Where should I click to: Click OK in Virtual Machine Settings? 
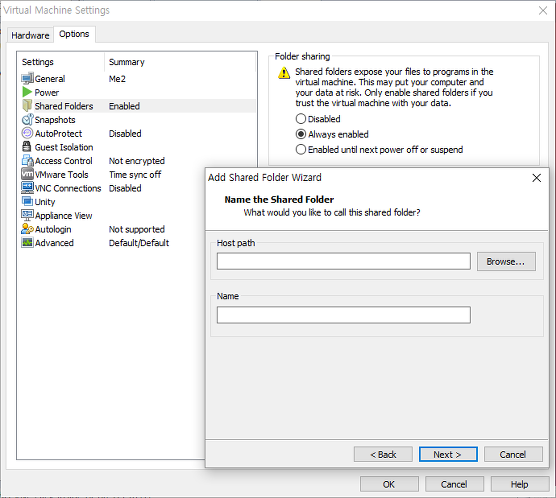click(389, 484)
